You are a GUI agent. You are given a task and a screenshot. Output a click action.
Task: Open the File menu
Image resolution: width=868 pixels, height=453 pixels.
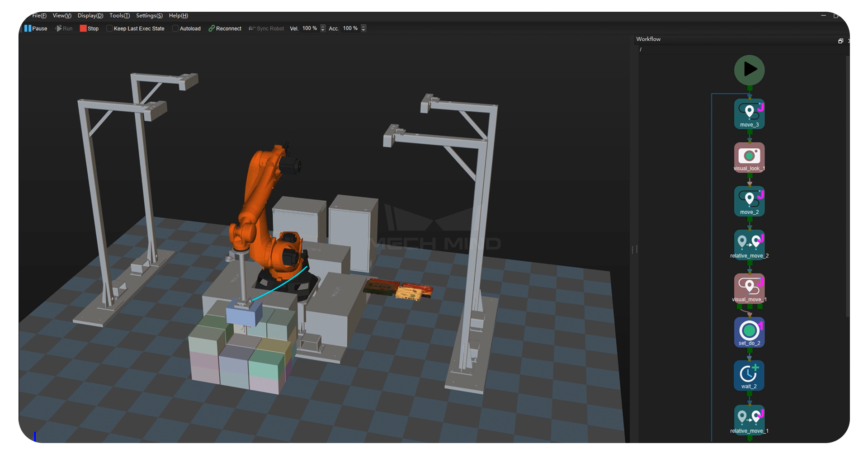coord(38,15)
